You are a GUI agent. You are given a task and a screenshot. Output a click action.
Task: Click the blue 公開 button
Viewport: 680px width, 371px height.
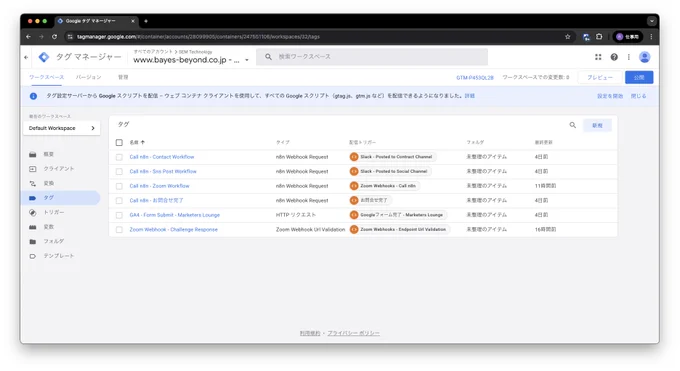pos(639,77)
